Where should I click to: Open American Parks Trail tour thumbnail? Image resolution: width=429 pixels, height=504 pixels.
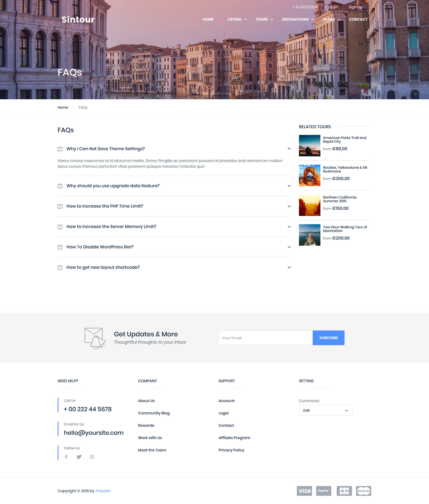[x=310, y=146]
